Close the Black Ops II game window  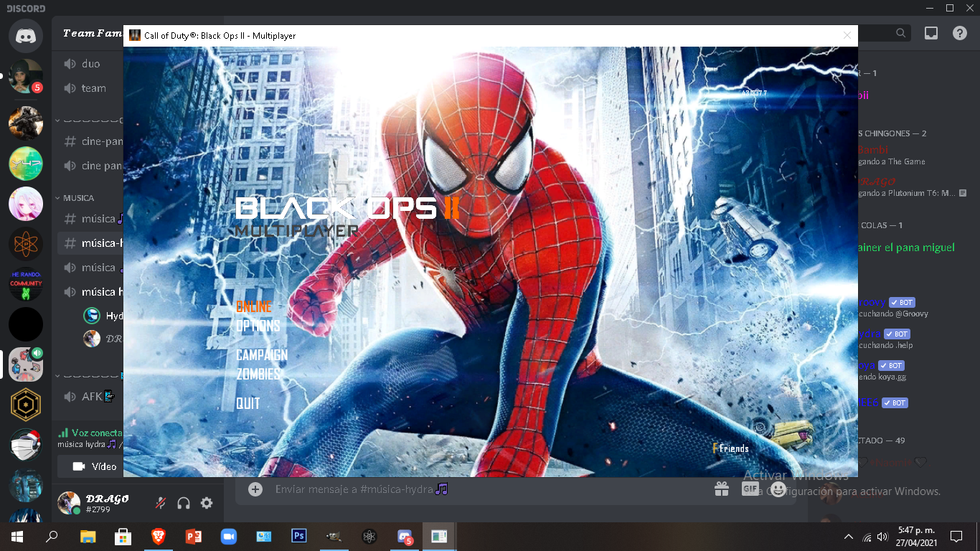point(847,35)
